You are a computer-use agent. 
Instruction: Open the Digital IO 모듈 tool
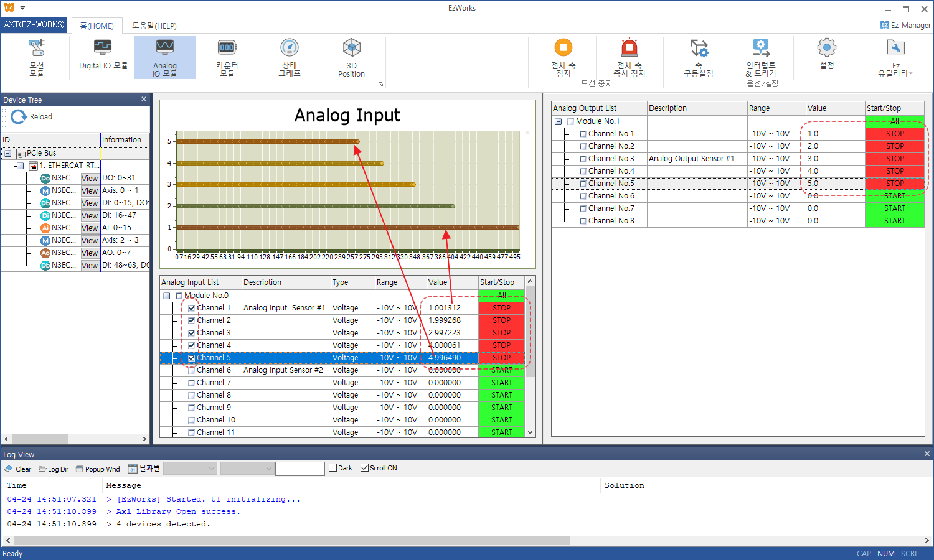[x=103, y=54]
